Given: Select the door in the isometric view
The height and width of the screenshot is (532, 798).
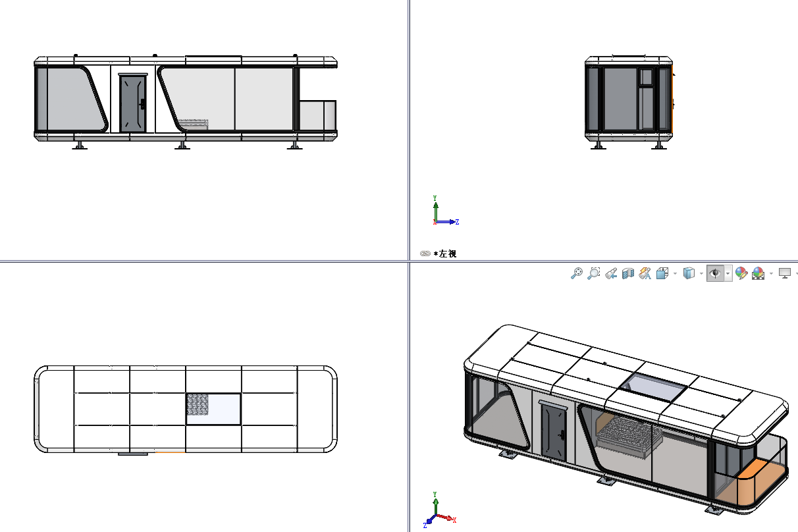Looking at the screenshot, I should point(553,432).
